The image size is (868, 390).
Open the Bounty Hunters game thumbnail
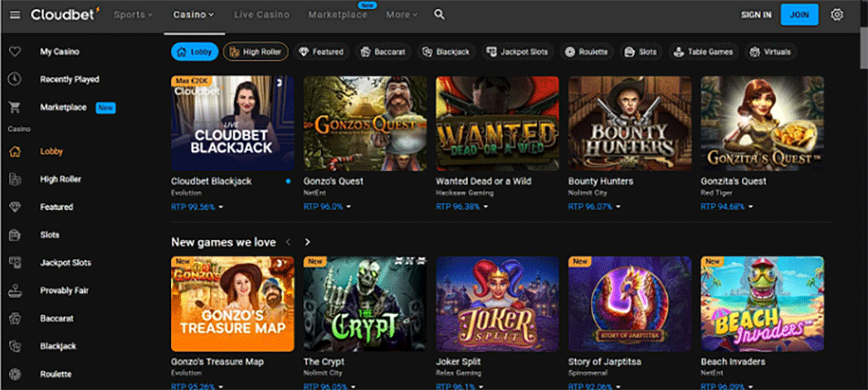630,123
